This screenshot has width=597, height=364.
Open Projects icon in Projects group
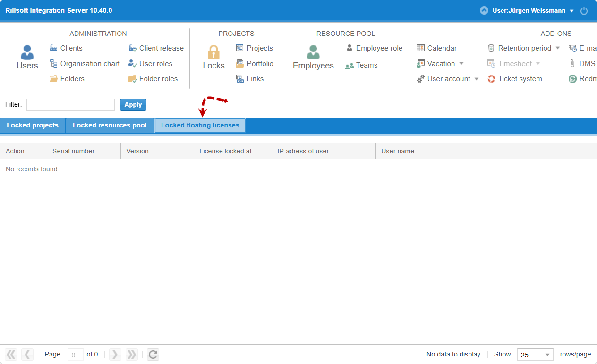[x=240, y=48]
